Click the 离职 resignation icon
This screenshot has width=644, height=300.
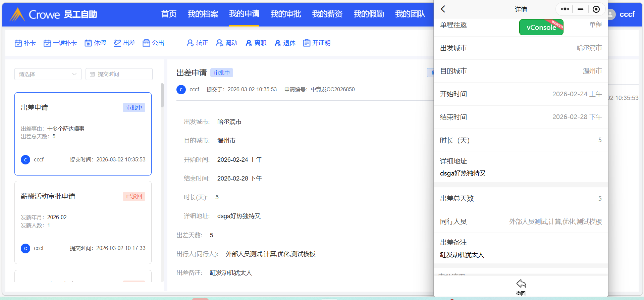[x=249, y=43]
